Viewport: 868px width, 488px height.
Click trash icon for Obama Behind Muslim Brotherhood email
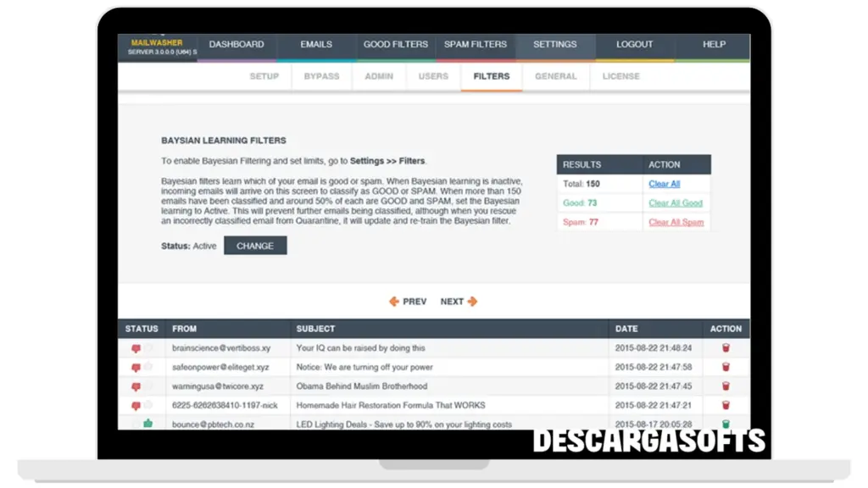[x=726, y=386]
